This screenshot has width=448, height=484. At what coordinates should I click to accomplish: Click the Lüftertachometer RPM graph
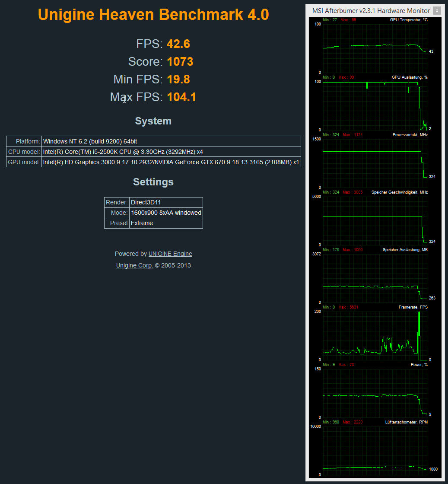pyautogui.click(x=375, y=451)
